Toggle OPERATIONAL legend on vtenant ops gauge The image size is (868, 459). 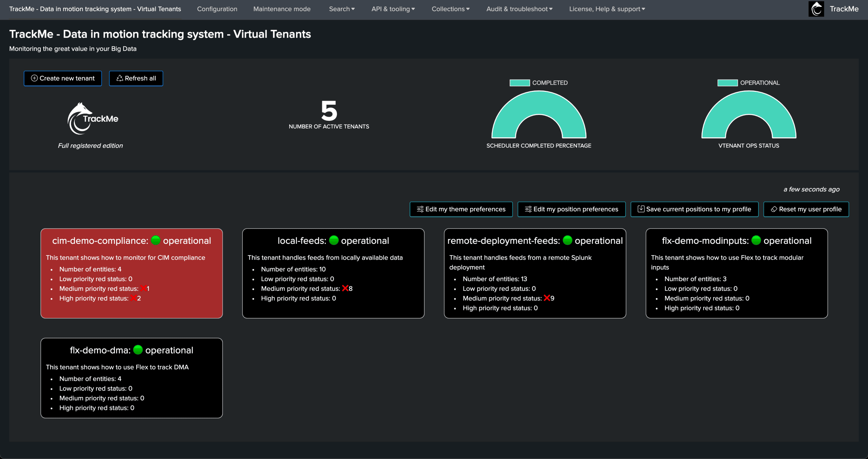(727, 83)
